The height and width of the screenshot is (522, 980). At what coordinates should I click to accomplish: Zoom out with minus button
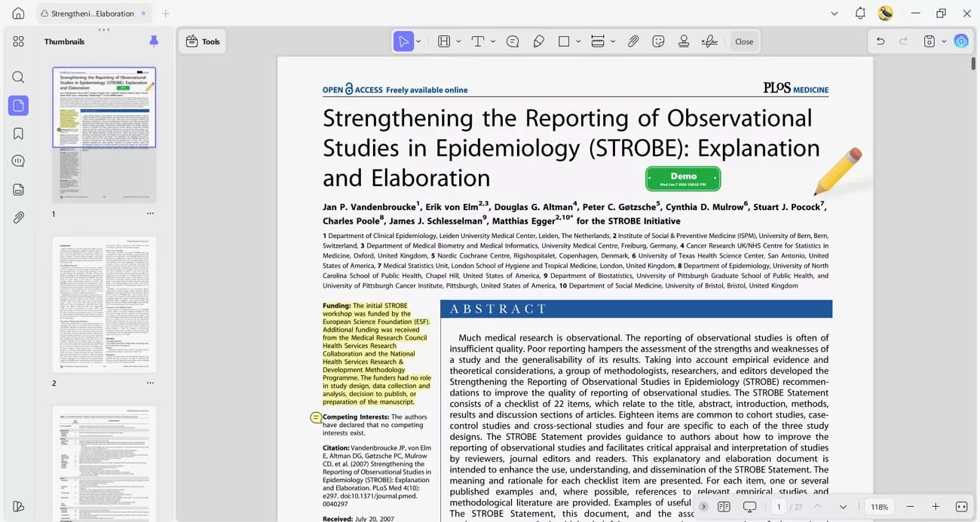point(911,507)
